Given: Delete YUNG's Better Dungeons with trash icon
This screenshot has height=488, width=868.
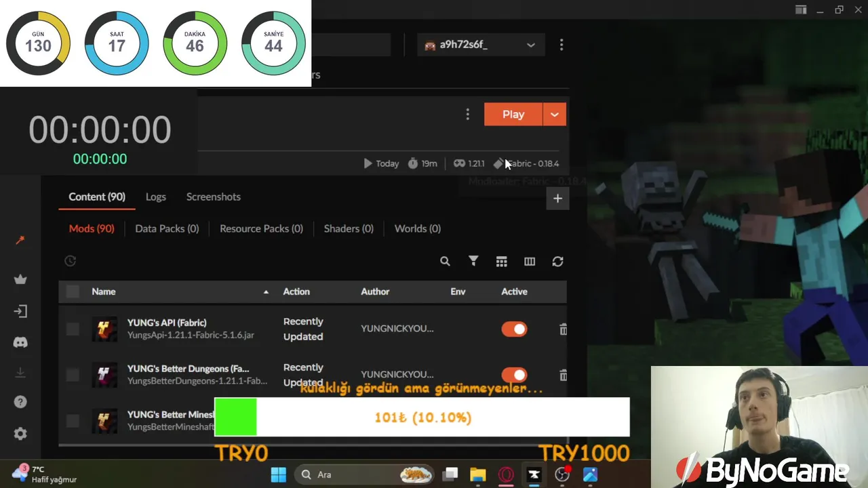Looking at the screenshot, I should pos(563,375).
